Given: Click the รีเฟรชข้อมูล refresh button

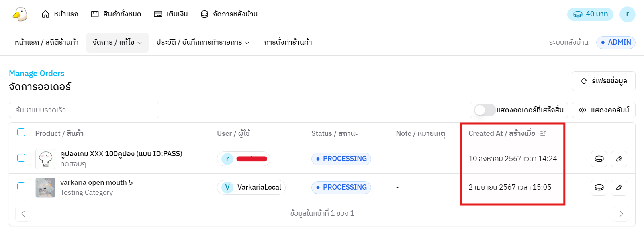Looking at the screenshot, I should point(603,81).
